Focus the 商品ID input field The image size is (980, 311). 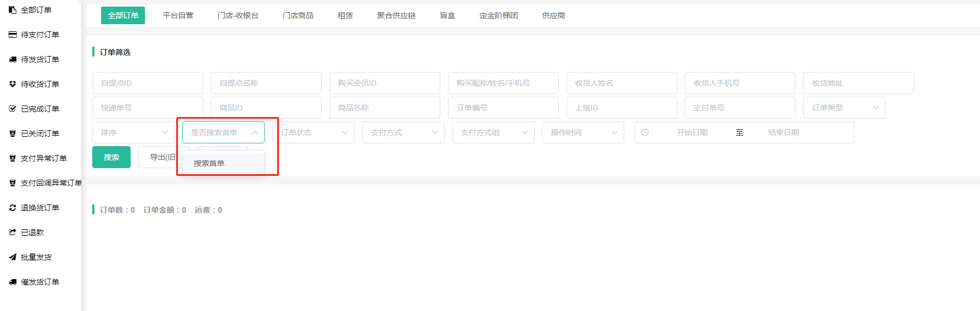coord(266,108)
